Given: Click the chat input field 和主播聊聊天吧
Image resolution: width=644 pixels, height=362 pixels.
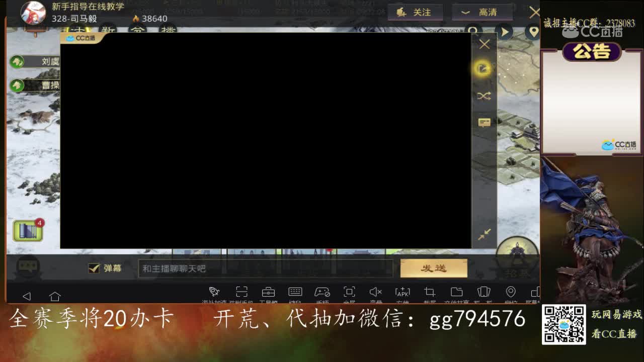Looking at the screenshot, I should (x=266, y=268).
